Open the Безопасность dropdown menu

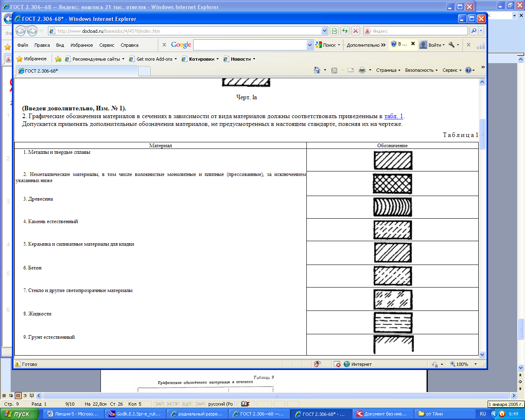pyautogui.click(x=422, y=70)
